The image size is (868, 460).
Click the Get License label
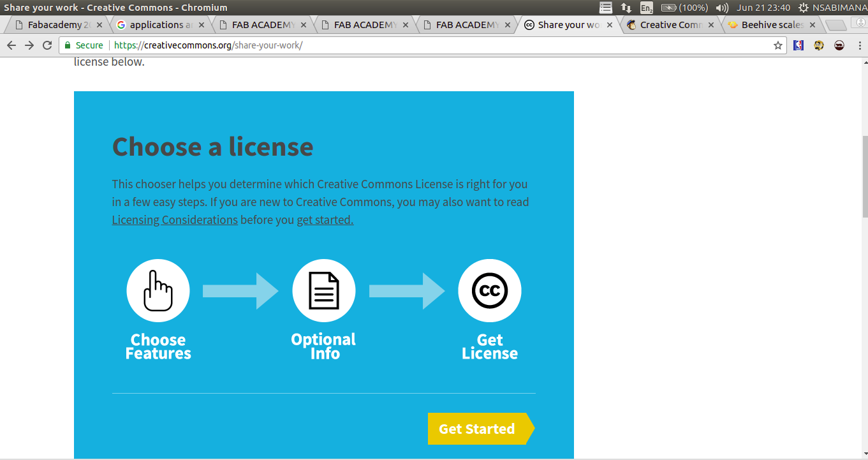(490, 346)
